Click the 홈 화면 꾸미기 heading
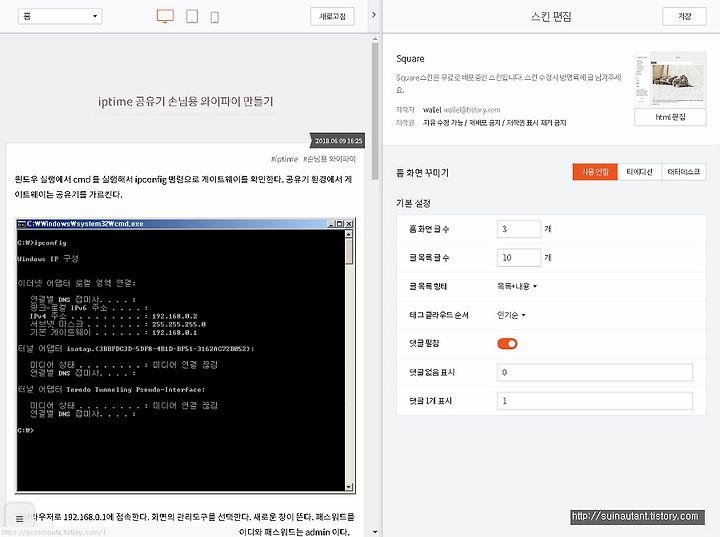The height and width of the screenshot is (537, 720). point(422,173)
